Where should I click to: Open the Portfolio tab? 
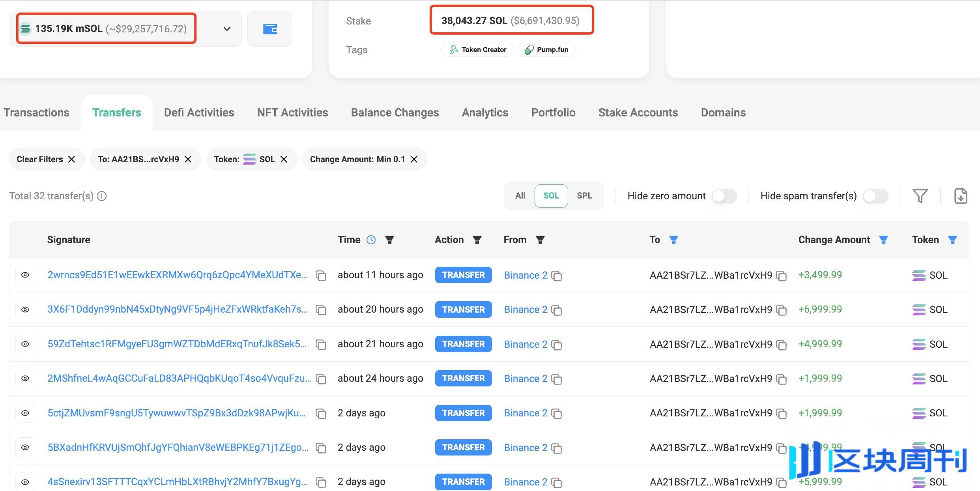tap(553, 112)
